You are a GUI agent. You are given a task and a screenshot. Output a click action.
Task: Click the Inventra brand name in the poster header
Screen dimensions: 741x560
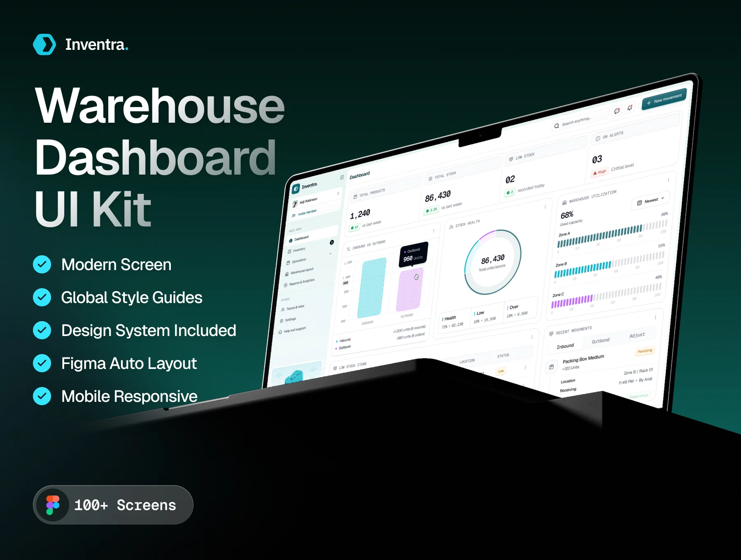[x=97, y=44]
